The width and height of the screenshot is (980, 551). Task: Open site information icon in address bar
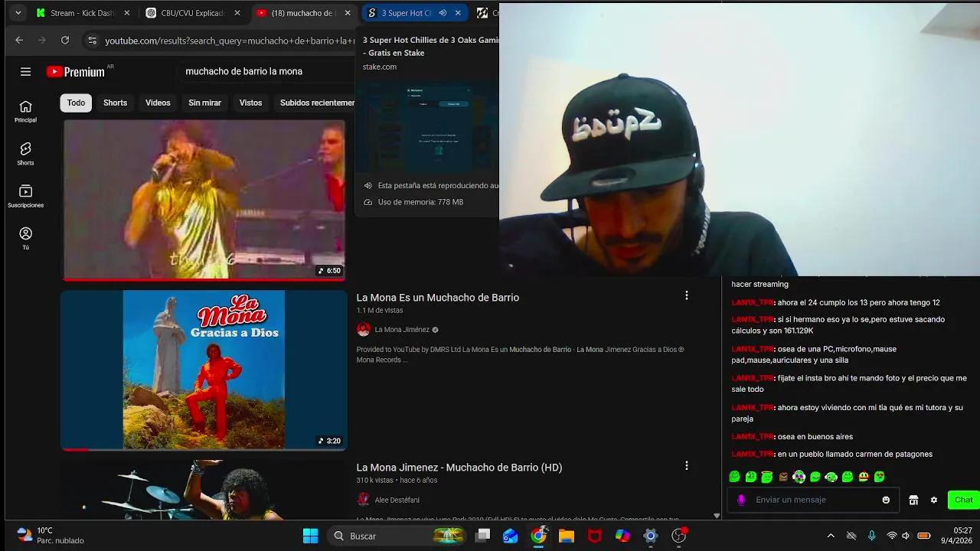click(x=92, y=41)
